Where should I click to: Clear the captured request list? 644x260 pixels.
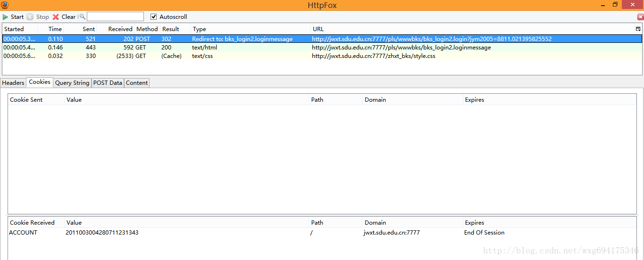(64, 16)
